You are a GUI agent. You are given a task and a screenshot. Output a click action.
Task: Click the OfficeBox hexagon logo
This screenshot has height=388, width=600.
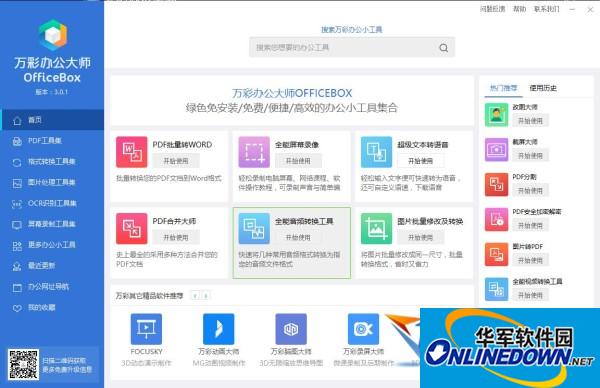click(x=53, y=35)
